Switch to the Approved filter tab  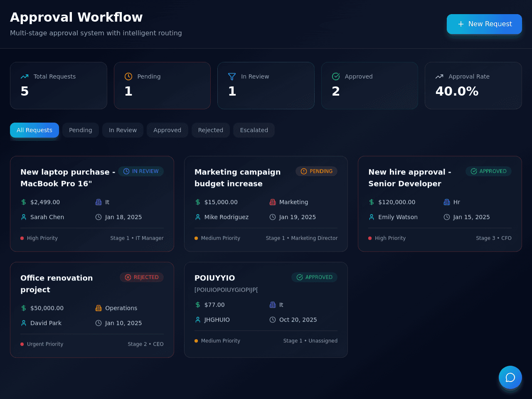pos(167,130)
